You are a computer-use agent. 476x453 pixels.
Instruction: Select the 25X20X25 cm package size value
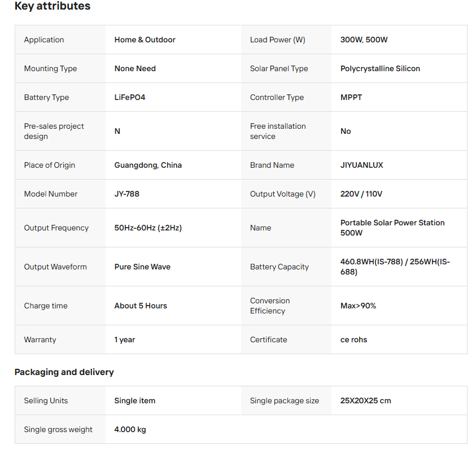click(365, 400)
